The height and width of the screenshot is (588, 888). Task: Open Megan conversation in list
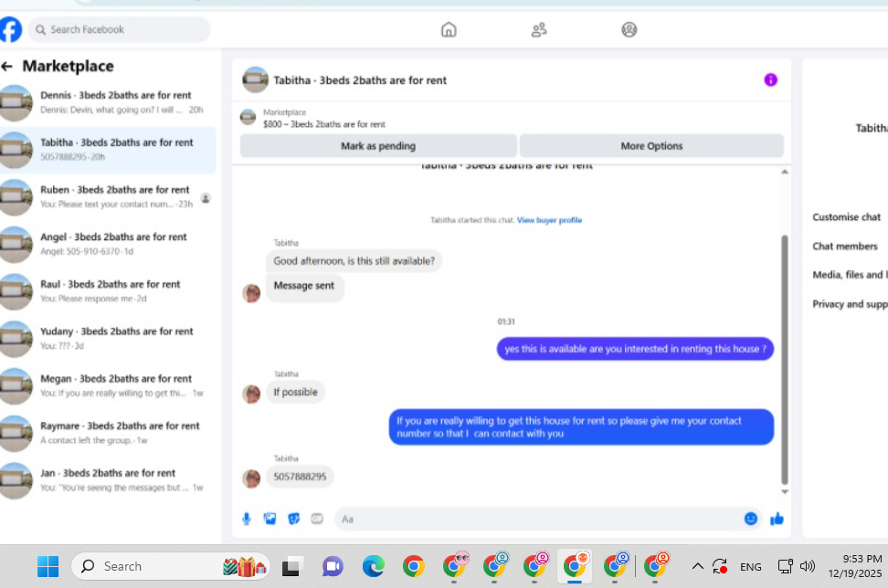click(x=108, y=385)
